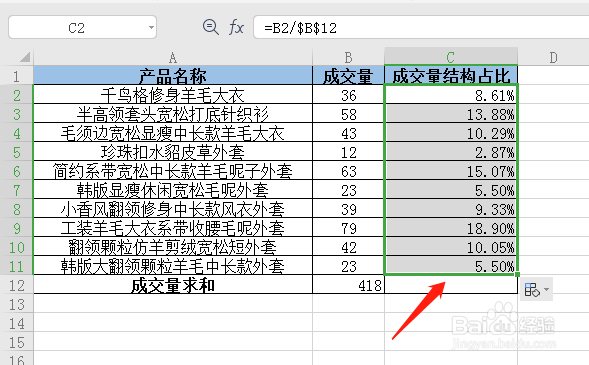Click cell 半高领套头宽松打底针织衫

173,114
